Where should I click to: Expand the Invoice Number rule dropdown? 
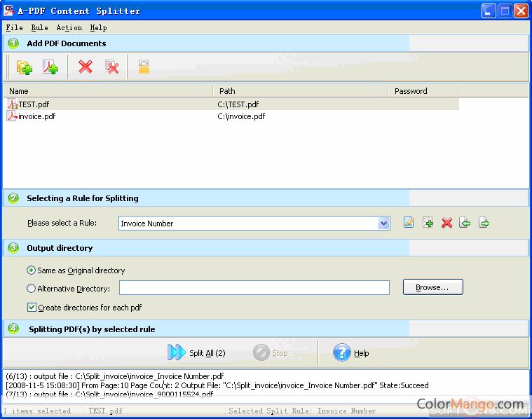coord(383,224)
